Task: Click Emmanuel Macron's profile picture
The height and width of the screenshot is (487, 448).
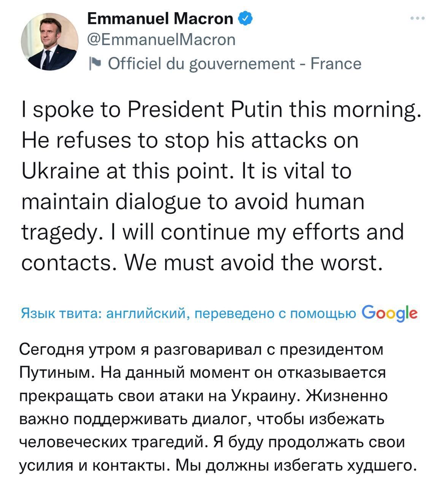Action: point(49,41)
